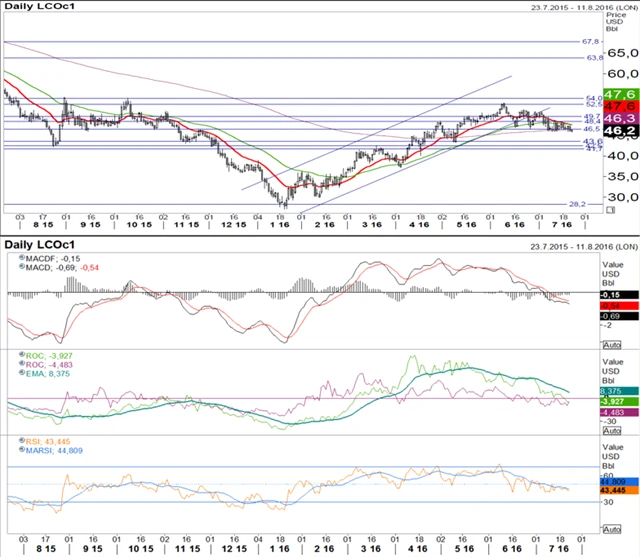
Task: Click the EMA 8,375 legend marker
Action: tap(12, 373)
